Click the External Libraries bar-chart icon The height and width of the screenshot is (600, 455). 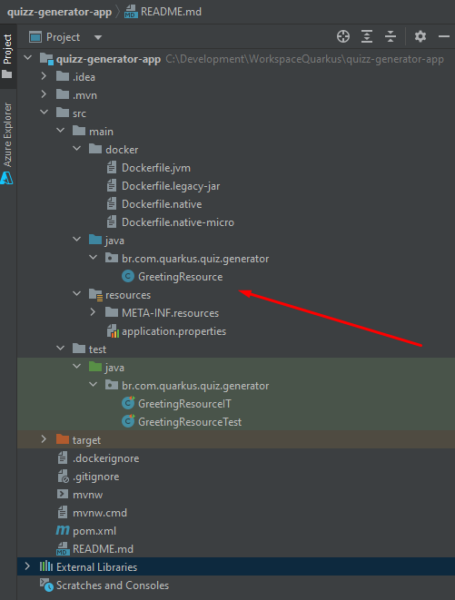46,566
